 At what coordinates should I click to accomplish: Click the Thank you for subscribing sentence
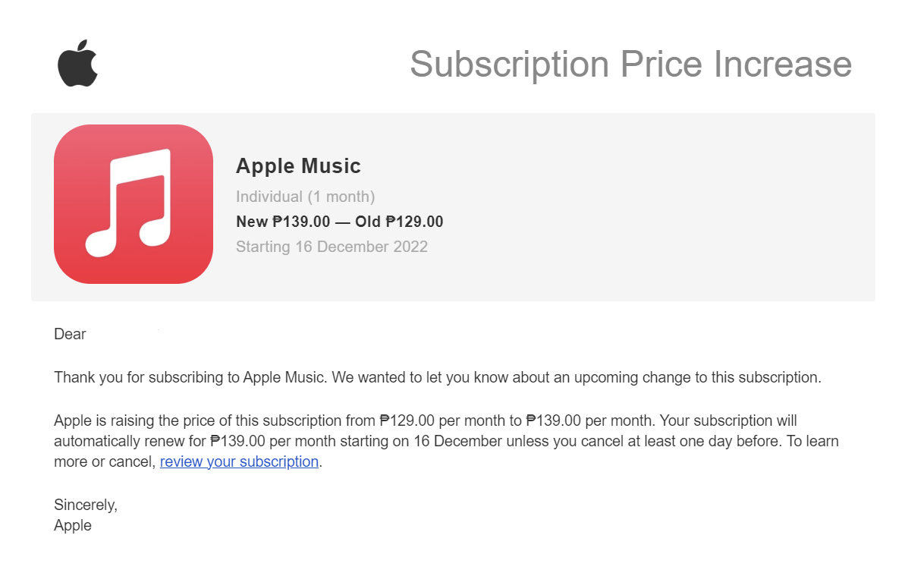438,377
